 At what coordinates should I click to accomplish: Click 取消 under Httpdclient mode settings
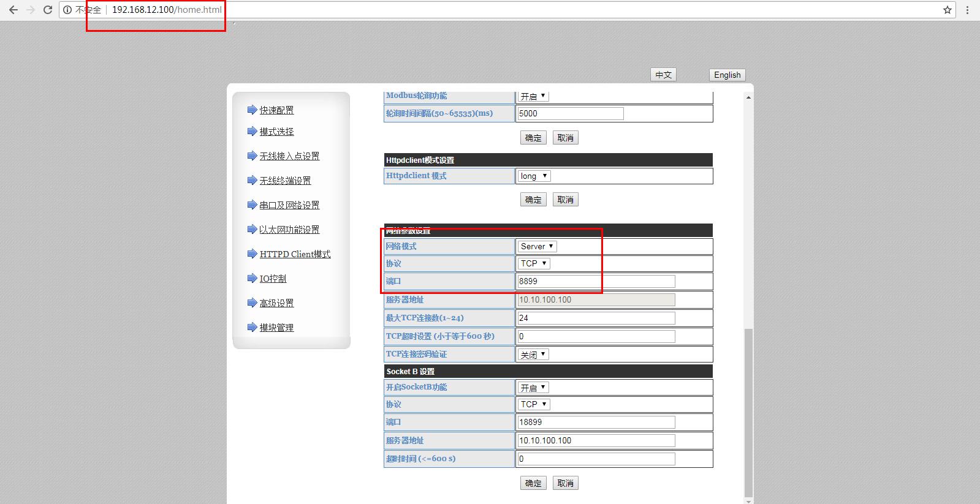pyautogui.click(x=565, y=200)
